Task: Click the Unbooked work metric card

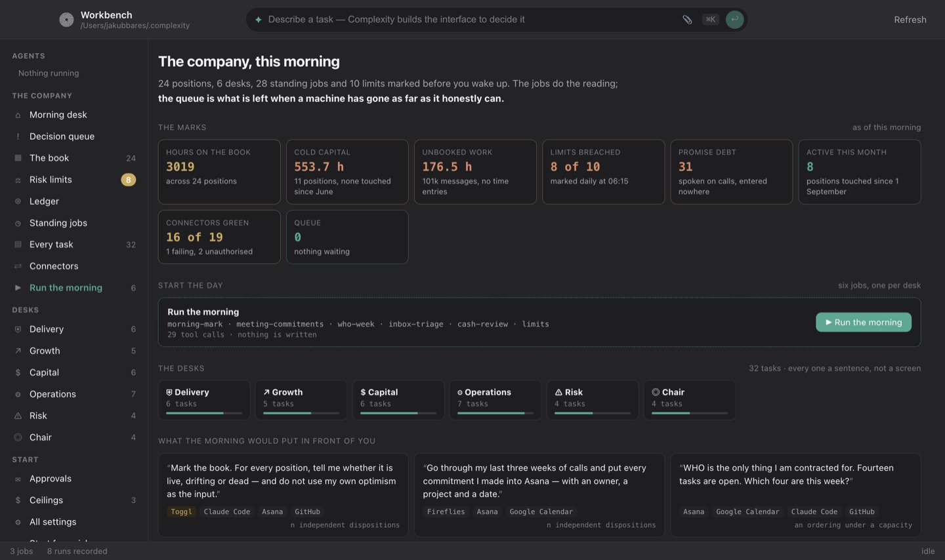Action: (x=475, y=172)
